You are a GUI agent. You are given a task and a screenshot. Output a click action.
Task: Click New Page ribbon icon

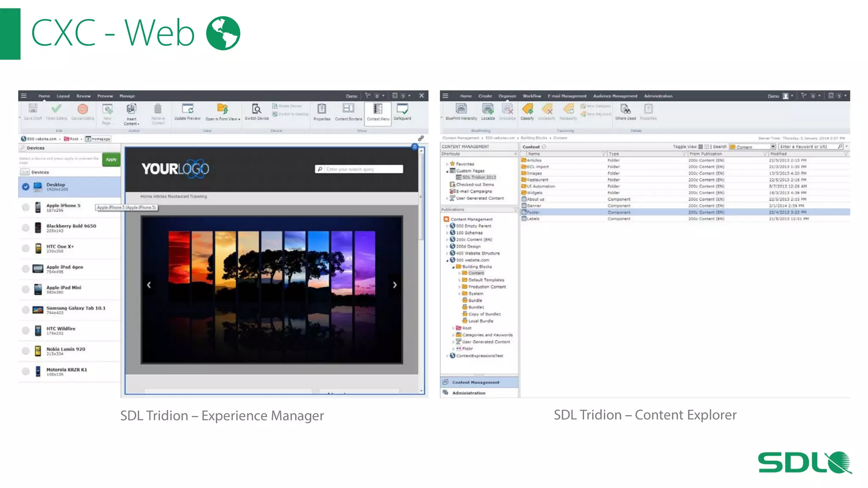(108, 110)
